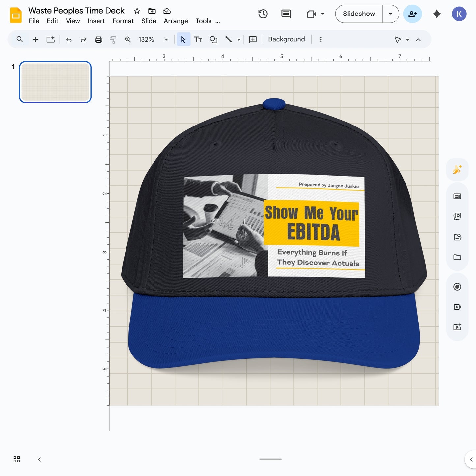Click the Background button
Screen dimensions: 476x476
(287, 39)
